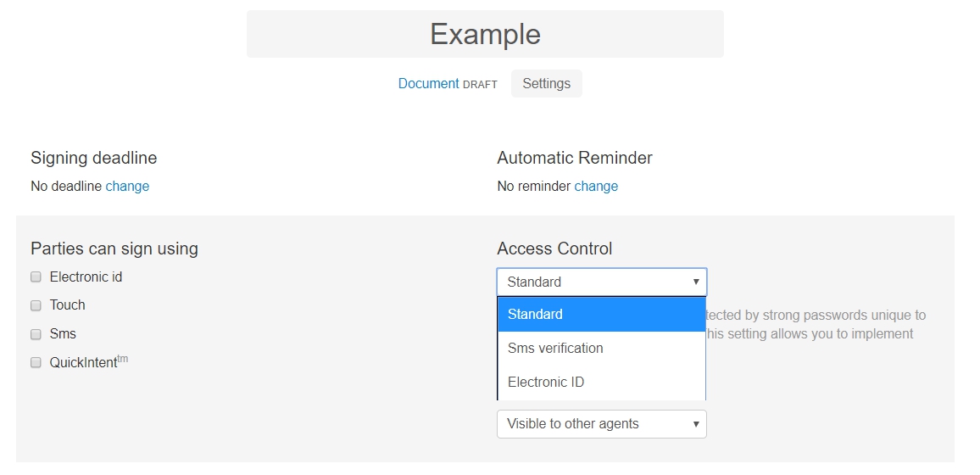This screenshot has width=980, height=475.
Task: Click the QuickIntent label text
Action: point(83,363)
